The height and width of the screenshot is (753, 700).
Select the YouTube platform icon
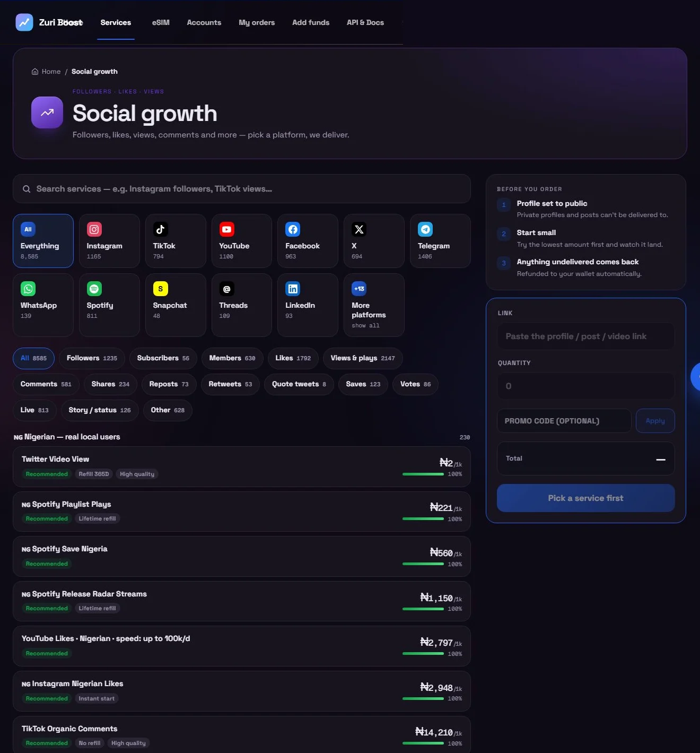(x=227, y=229)
